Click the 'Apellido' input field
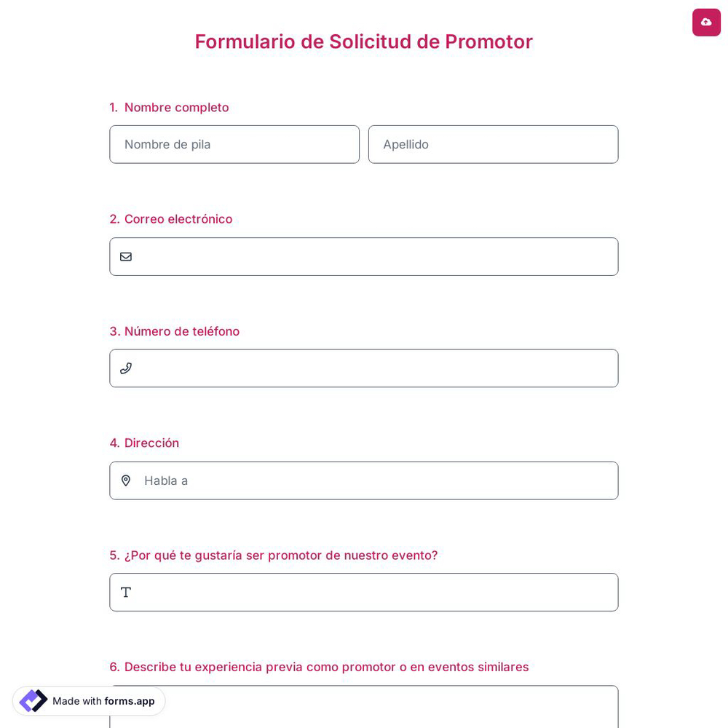728x728 pixels. (494, 144)
